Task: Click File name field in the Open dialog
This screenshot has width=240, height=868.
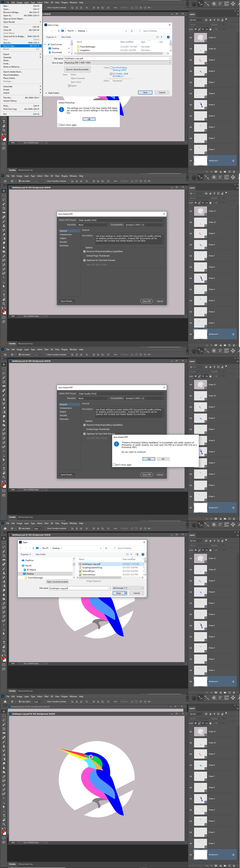Action: [x=80, y=588]
